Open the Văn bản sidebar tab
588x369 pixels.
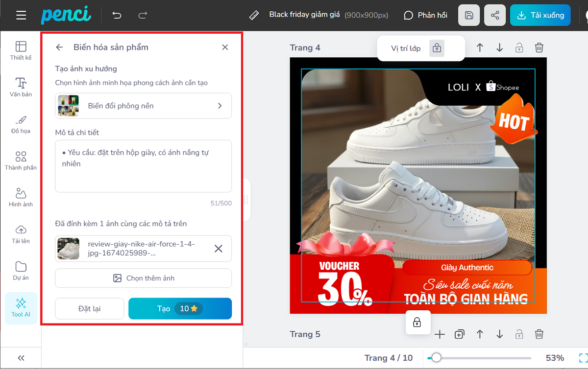click(x=21, y=87)
